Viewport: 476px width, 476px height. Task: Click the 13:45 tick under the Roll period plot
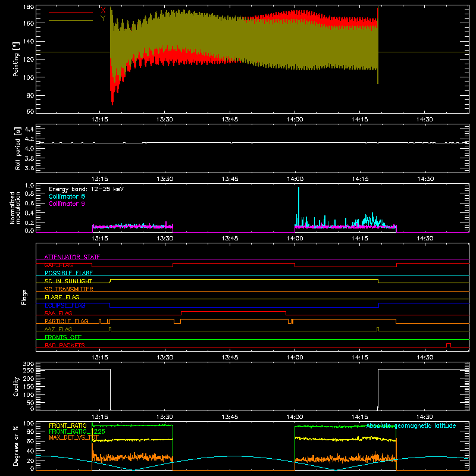pyautogui.click(x=230, y=179)
